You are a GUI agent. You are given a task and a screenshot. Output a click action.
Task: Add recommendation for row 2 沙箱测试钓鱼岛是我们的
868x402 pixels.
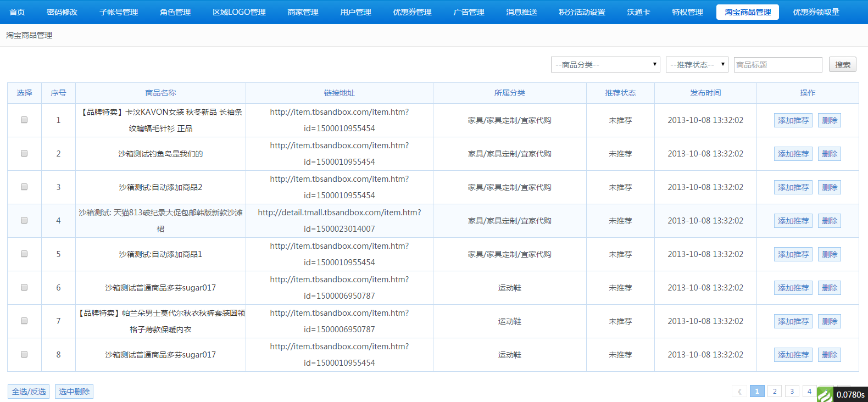pyautogui.click(x=793, y=154)
